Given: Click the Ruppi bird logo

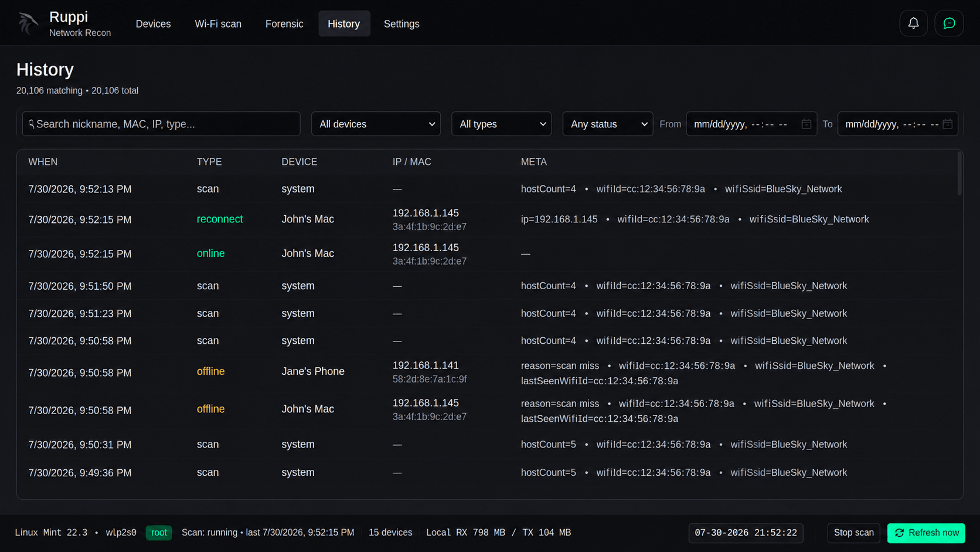Looking at the screenshot, I should coord(28,23).
